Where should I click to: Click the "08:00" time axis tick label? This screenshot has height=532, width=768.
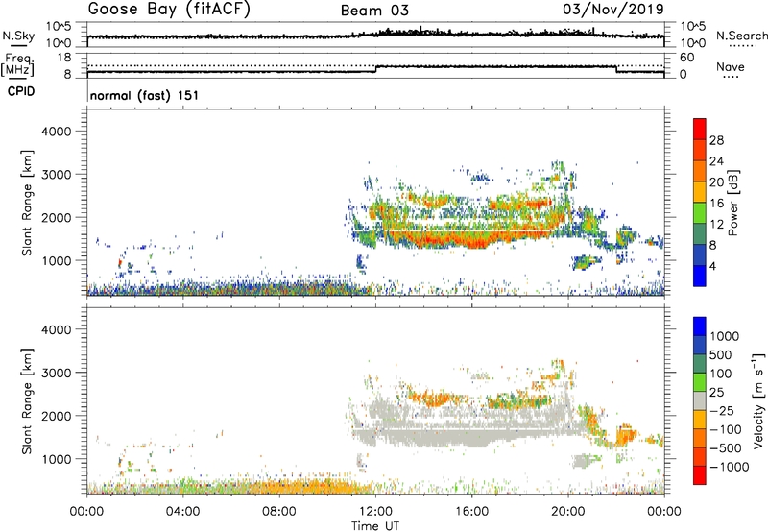pos(279,512)
